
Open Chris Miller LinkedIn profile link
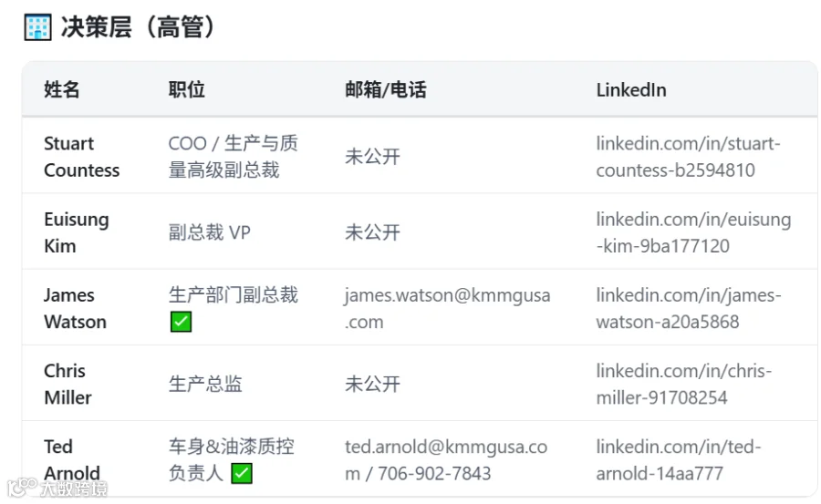(x=684, y=384)
